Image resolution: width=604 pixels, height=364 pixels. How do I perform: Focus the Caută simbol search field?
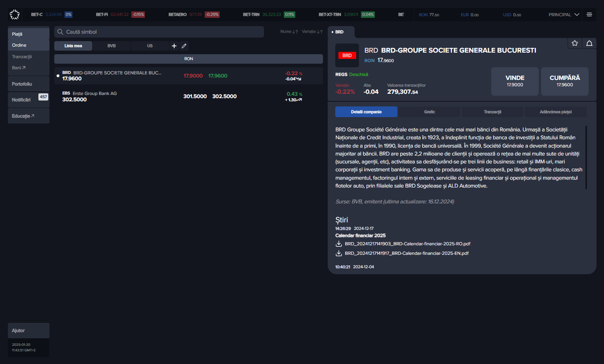coord(159,32)
